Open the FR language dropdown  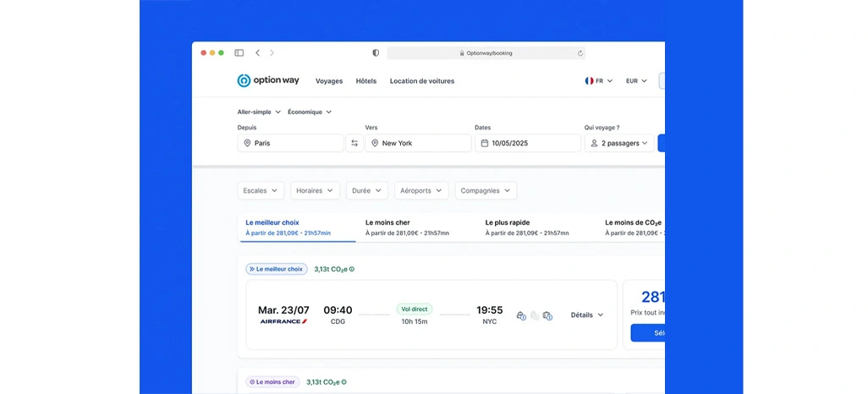tap(599, 81)
